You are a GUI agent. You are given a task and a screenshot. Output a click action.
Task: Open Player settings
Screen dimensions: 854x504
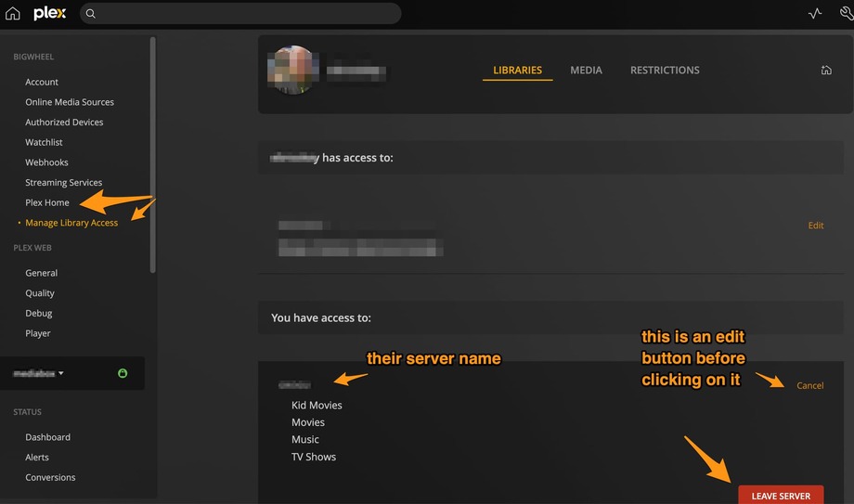(x=37, y=333)
